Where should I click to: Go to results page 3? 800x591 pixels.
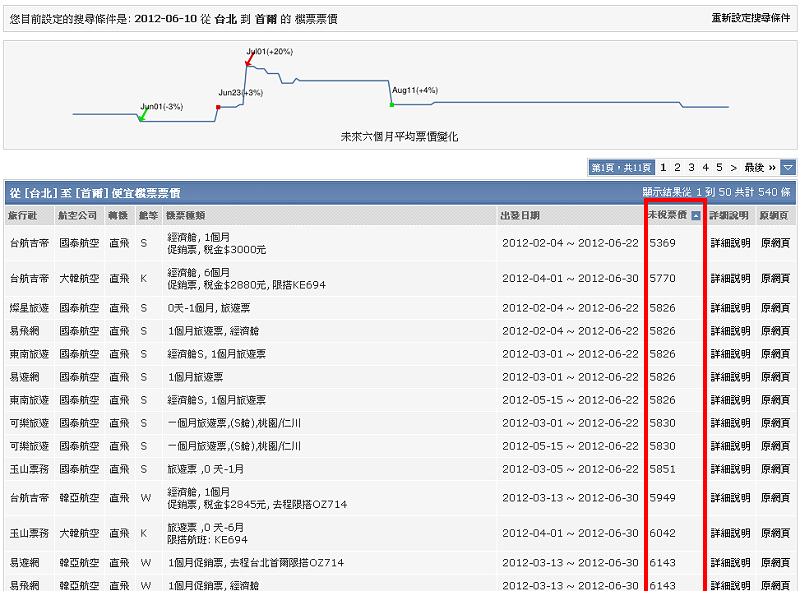tap(691, 167)
